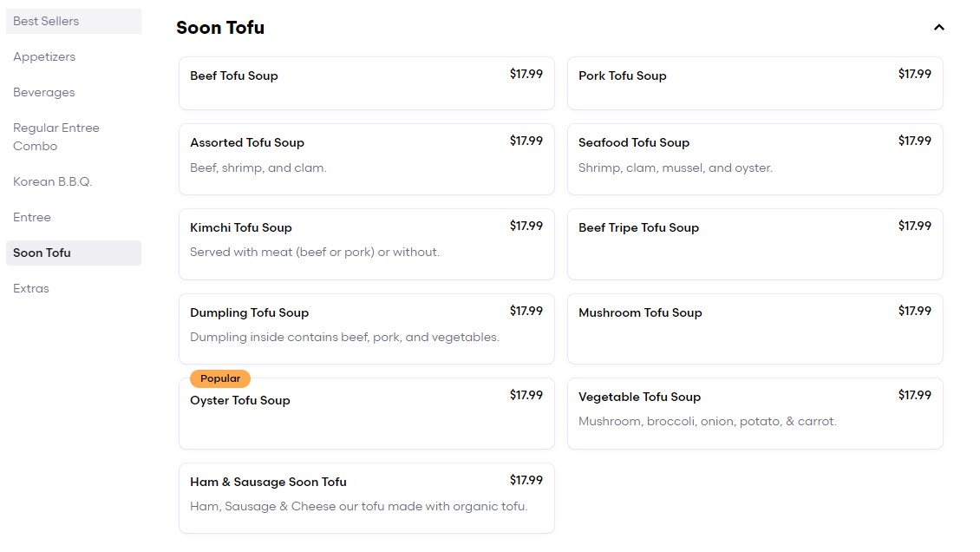The image size is (980, 552).
Task: Open Regular Entree Combo category
Action: pyautogui.click(x=56, y=137)
